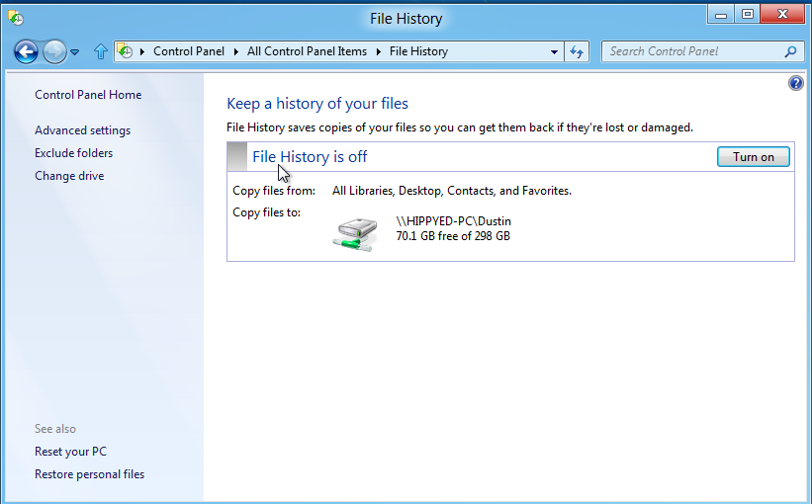The width and height of the screenshot is (812, 504).
Task: Open Advanced settings
Action: pos(82,130)
